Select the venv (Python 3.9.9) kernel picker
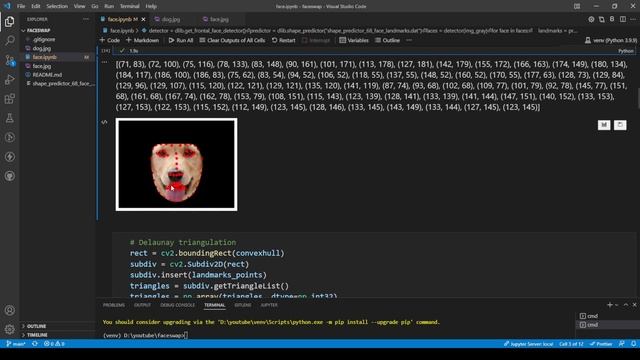The width and height of the screenshot is (640, 360). (x=611, y=40)
